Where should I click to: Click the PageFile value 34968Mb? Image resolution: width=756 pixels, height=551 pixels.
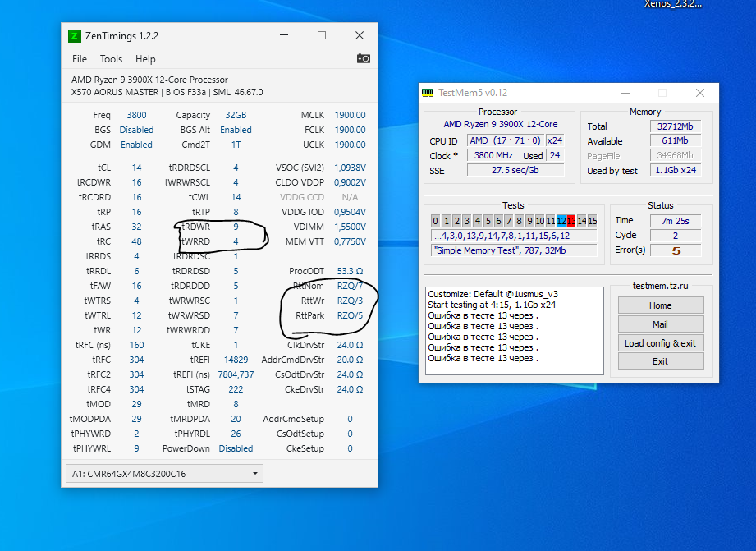(676, 155)
